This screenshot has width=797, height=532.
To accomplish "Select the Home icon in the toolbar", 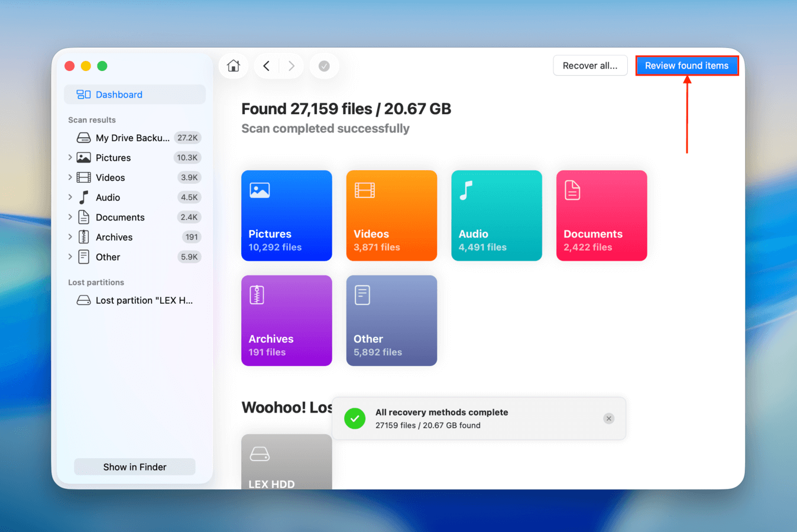I will [233, 66].
